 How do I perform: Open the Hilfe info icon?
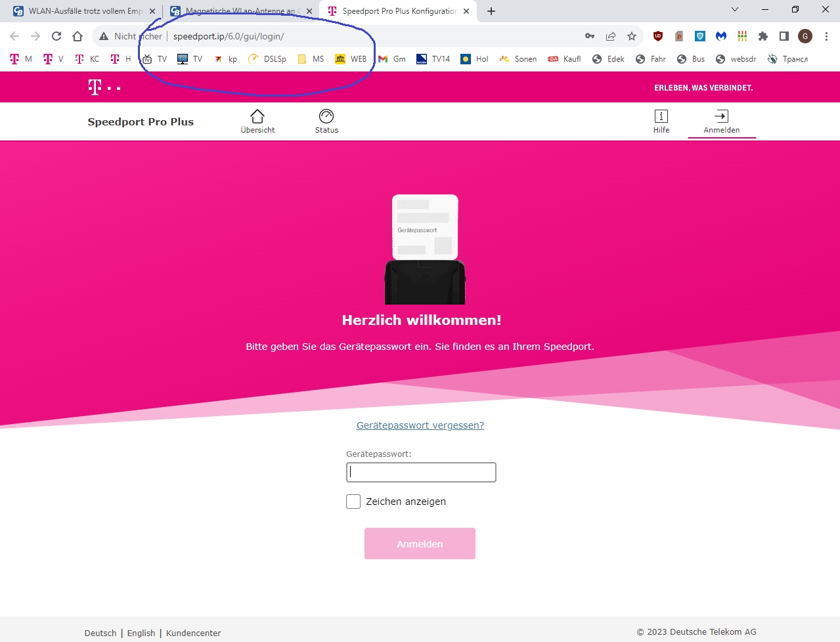click(x=661, y=116)
